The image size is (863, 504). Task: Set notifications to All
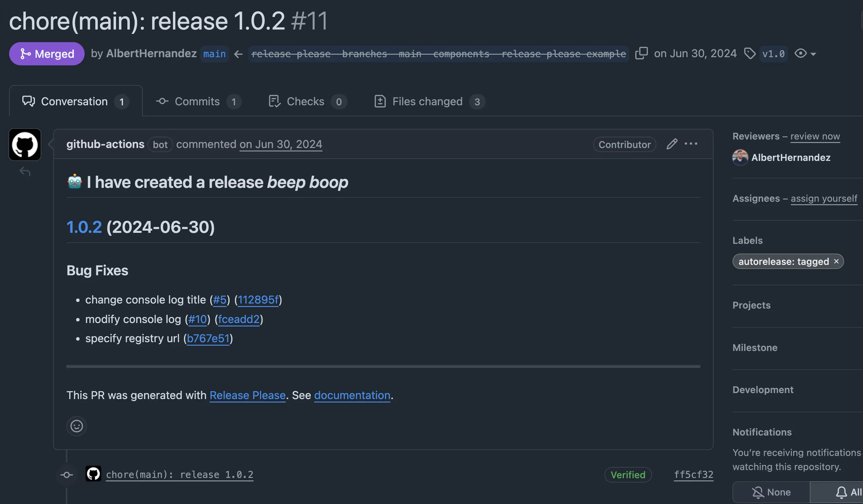tap(848, 492)
